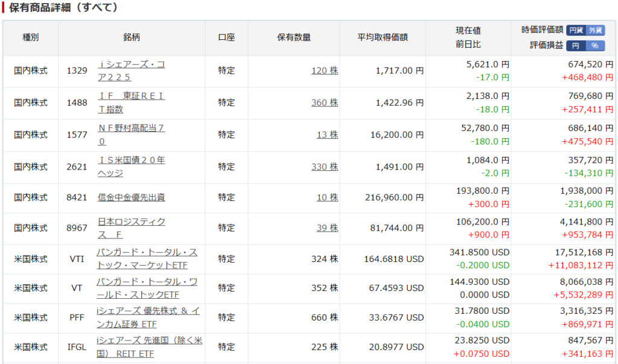Click the 39 株 quantity link
This screenshot has width=618, height=364.
(x=327, y=228)
